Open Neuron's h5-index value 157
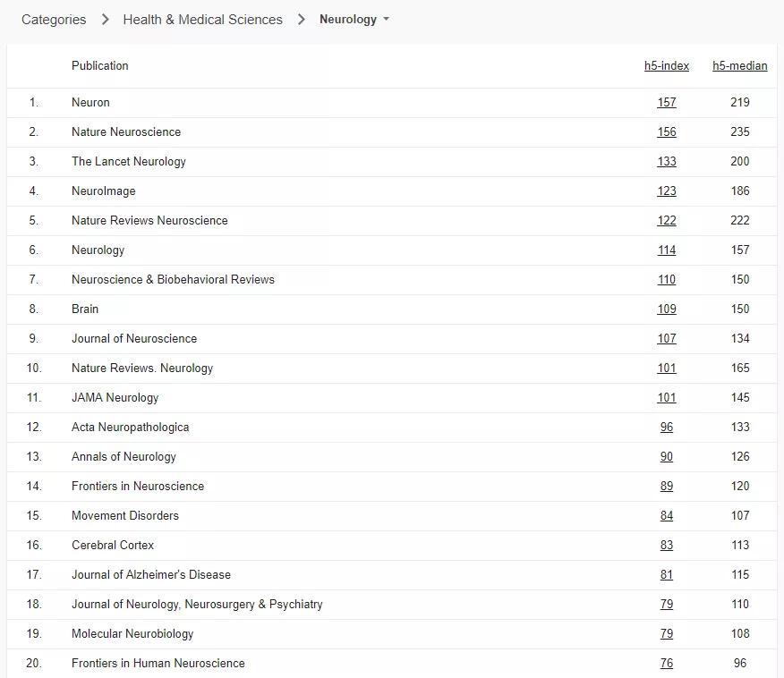The image size is (784, 678). coord(667,102)
